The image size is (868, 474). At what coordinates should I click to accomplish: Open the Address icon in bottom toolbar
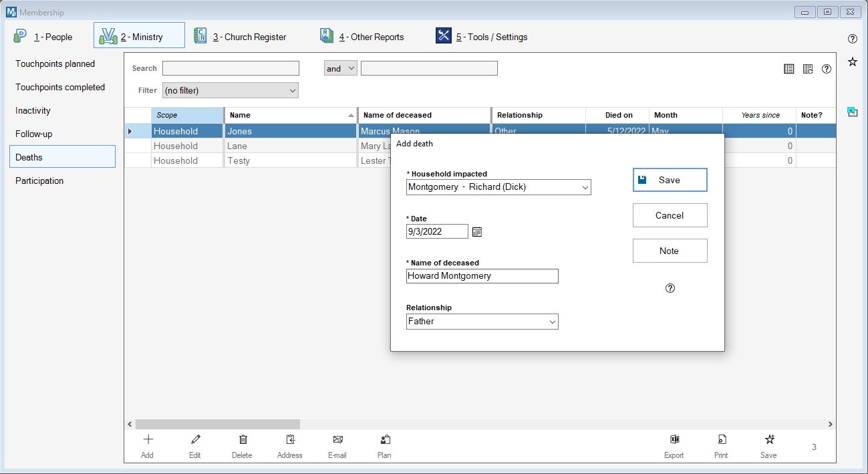[290, 440]
